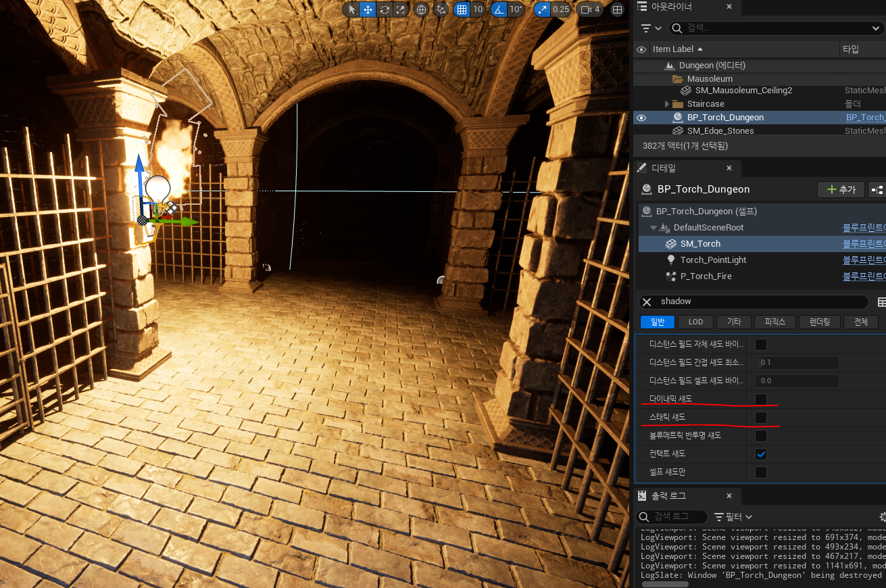Open the outliner filter options dropdown
Image resolution: width=886 pixels, height=588 pixels.
pyautogui.click(x=651, y=28)
